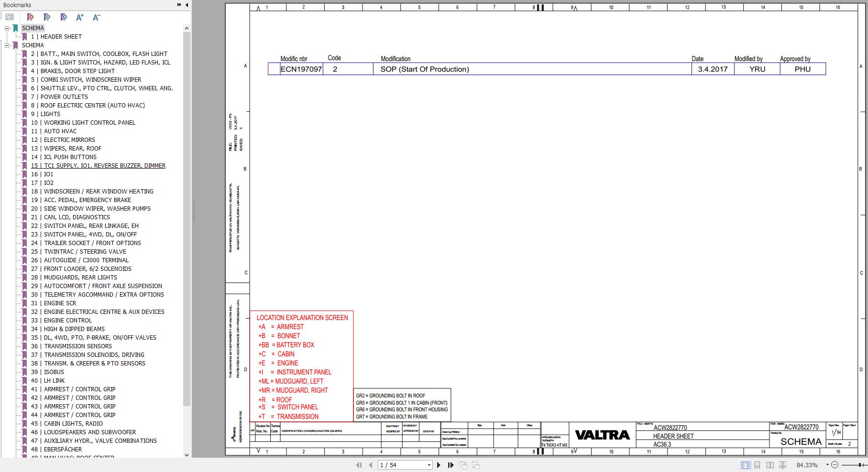Click the add new bookmark icon

pos(47,17)
